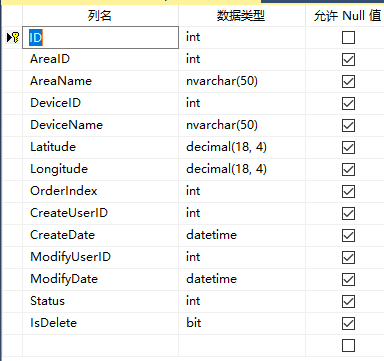The width and height of the screenshot is (384, 361).
Task: Click the empty new data type cell
Action: 242,345
